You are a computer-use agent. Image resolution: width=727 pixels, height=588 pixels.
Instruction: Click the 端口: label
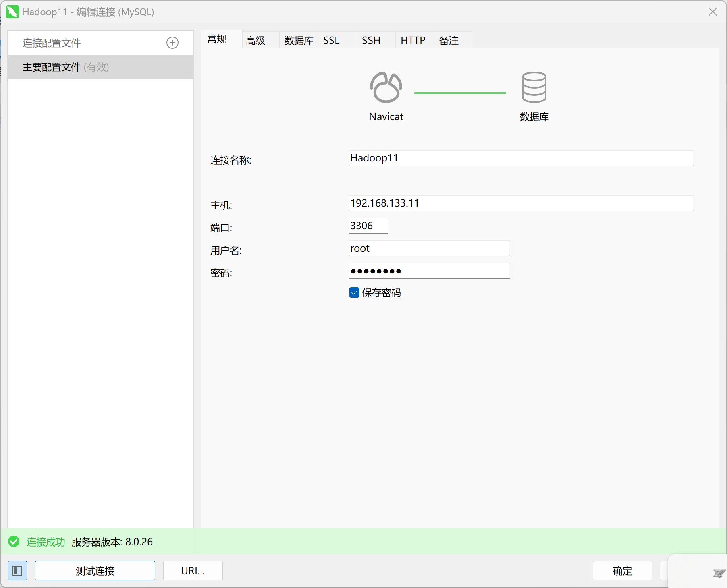[x=221, y=228]
